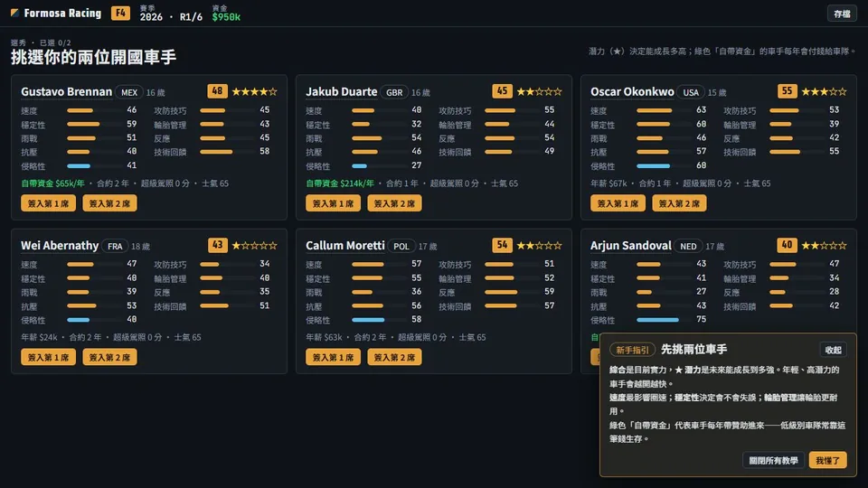The height and width of the screenshot is (488, 868).
Task: Sign Callum Moretti to seat 2
Action: [x=394, y=357]
